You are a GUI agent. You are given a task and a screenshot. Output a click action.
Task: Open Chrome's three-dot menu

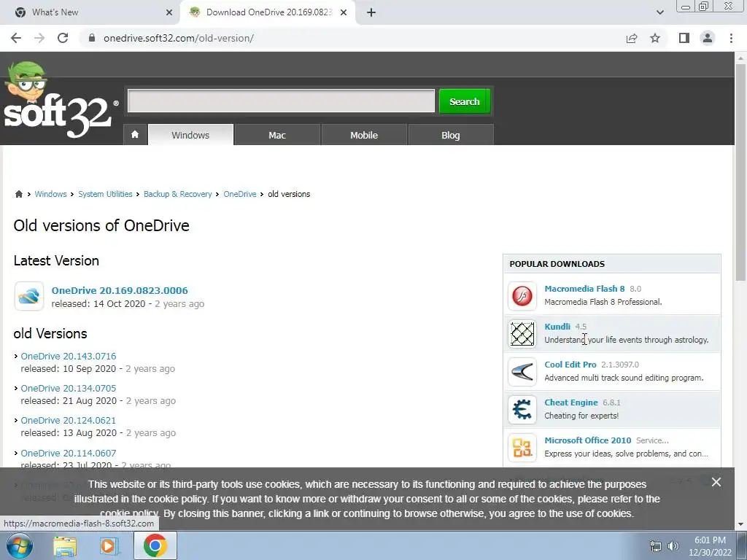tap(731, 38)
